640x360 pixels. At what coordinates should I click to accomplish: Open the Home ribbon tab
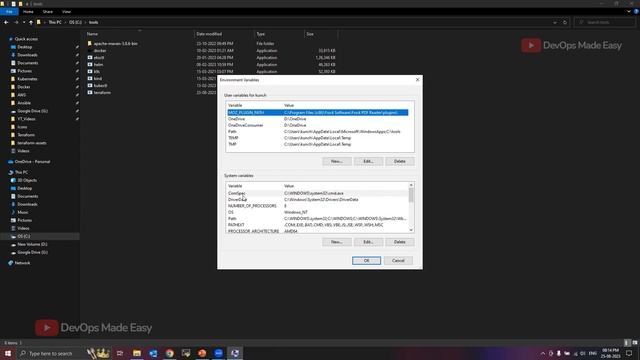click(28, 12)
